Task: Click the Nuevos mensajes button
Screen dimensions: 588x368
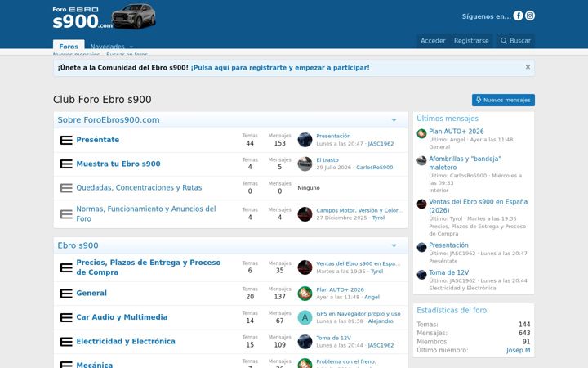Action: point(503,100)
